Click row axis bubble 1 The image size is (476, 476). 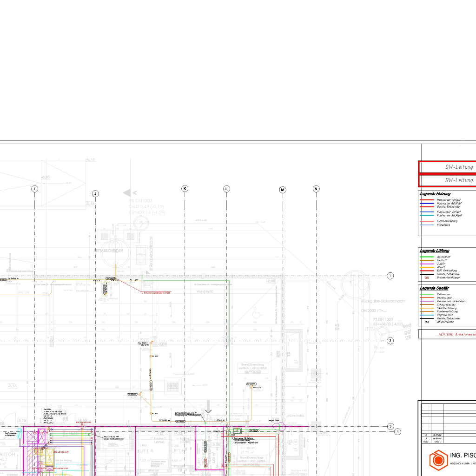click(390, 276)
